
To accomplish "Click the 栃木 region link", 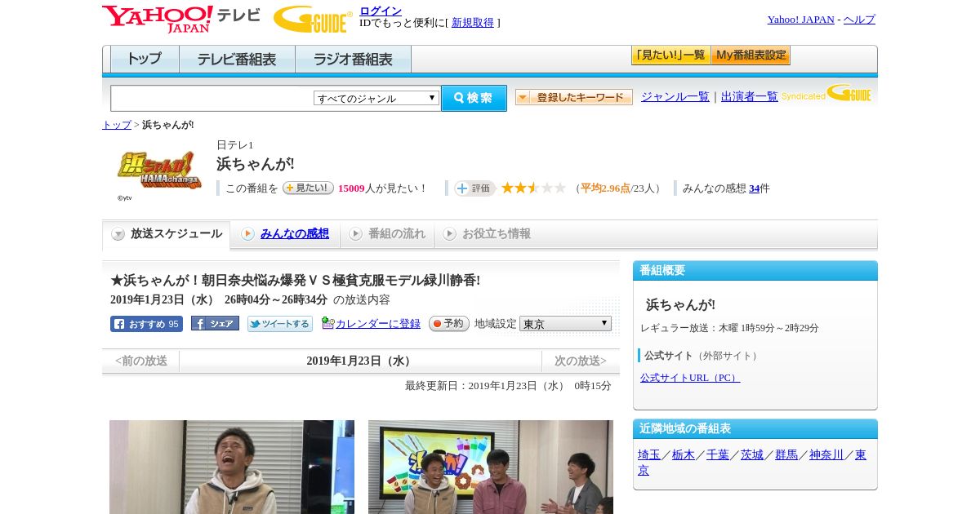I will click(684, 454).
